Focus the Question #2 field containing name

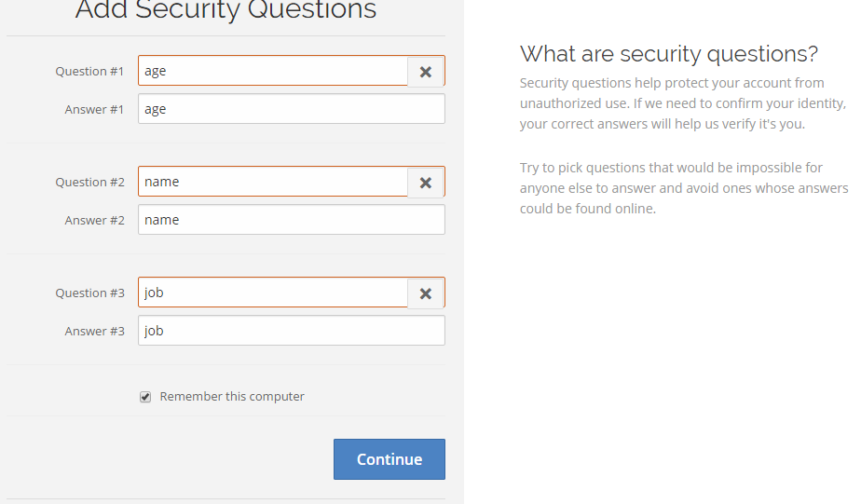coord(273,182)
